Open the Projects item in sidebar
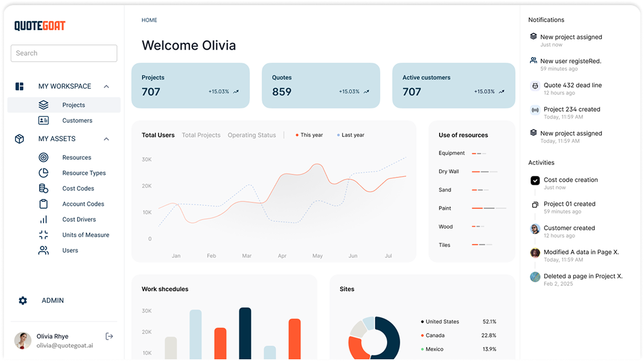 click(74, 105)
